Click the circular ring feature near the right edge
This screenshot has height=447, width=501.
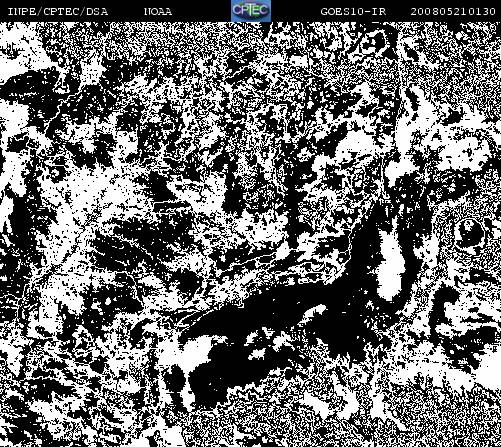click(x=469, y=232)
